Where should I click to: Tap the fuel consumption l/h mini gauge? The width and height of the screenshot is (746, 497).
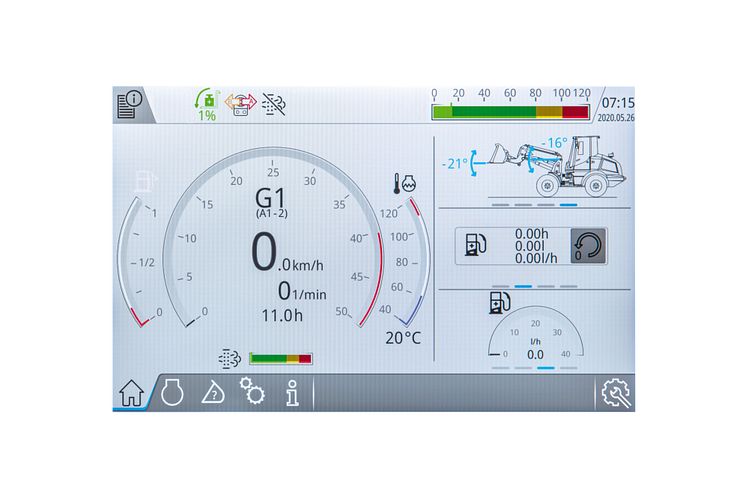pyautogui.click(x=535, y=338)
